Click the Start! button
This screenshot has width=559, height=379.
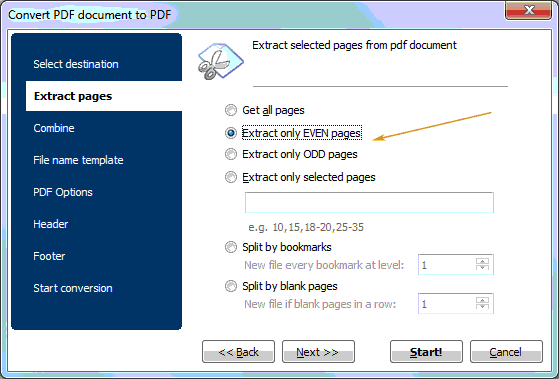point(426,352)
